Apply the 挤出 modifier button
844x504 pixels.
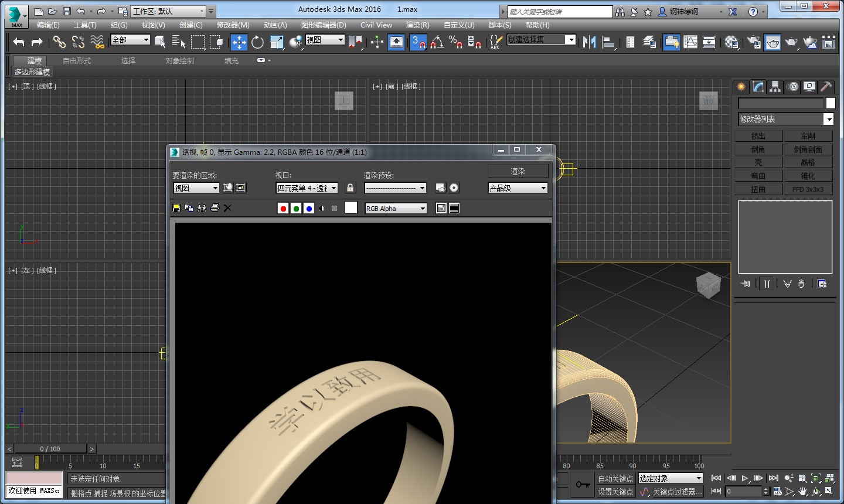coord(758,136)
